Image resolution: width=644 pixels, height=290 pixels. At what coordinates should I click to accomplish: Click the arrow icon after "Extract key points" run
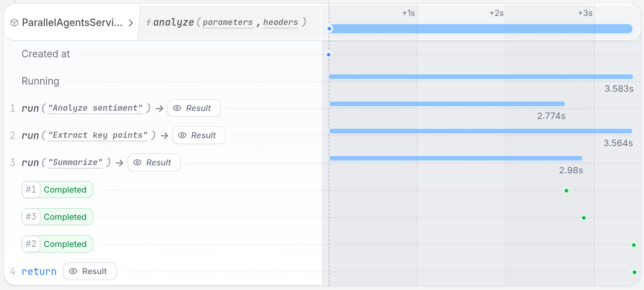(164, 135)
